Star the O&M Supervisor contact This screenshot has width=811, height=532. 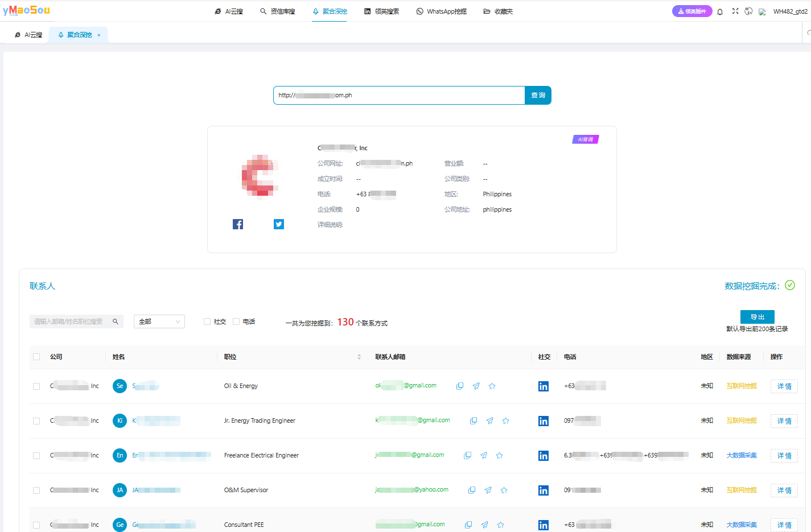(504, 490)
